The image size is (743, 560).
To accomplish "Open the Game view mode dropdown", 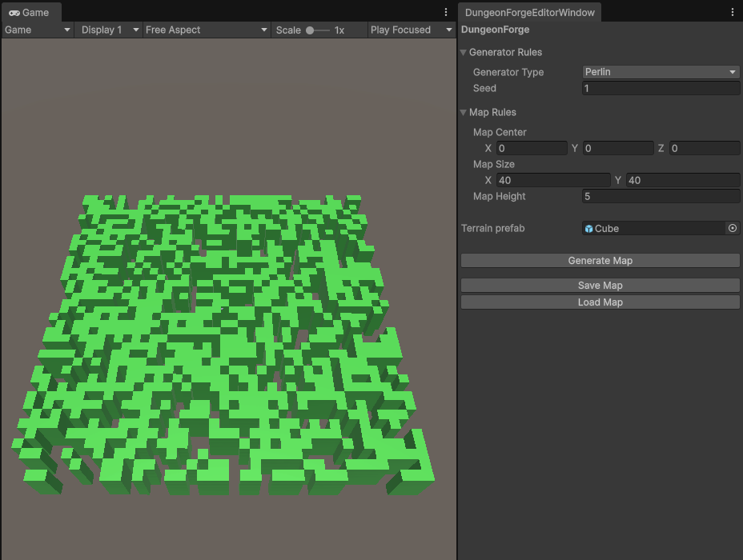I will pos(38,30).
